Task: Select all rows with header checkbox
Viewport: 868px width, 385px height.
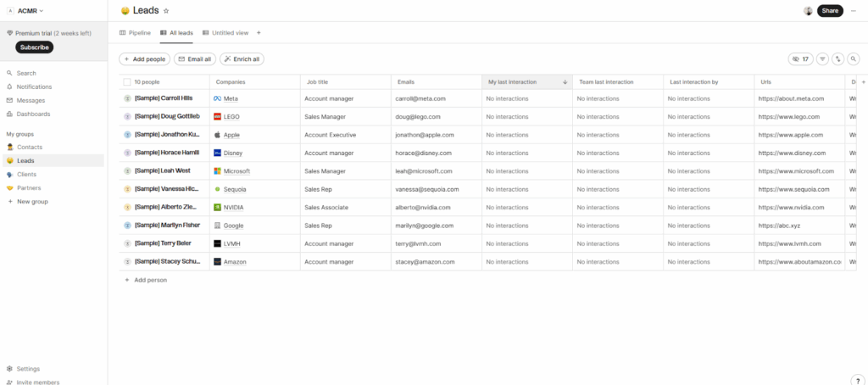Action: [x=127, y=82]
